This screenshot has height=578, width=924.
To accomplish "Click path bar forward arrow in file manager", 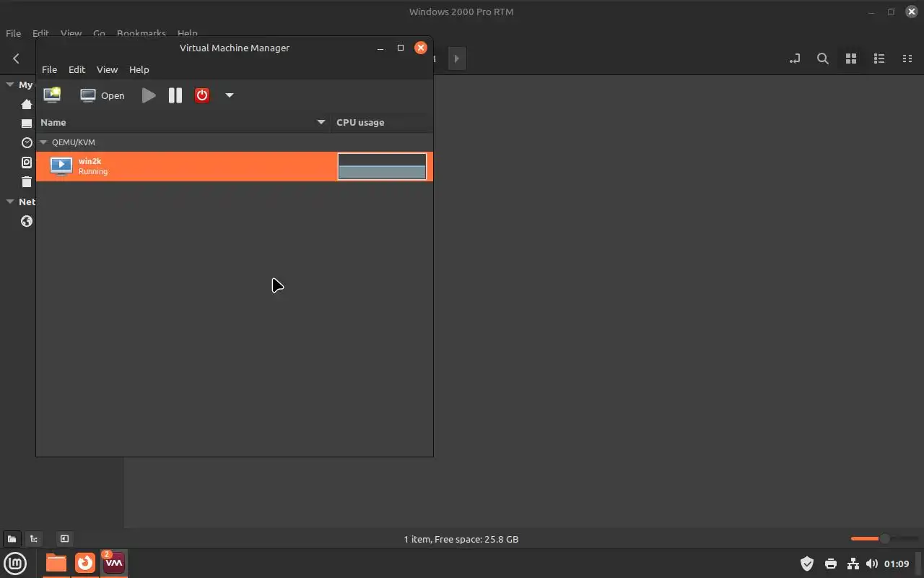I will (x=456, y=59).
